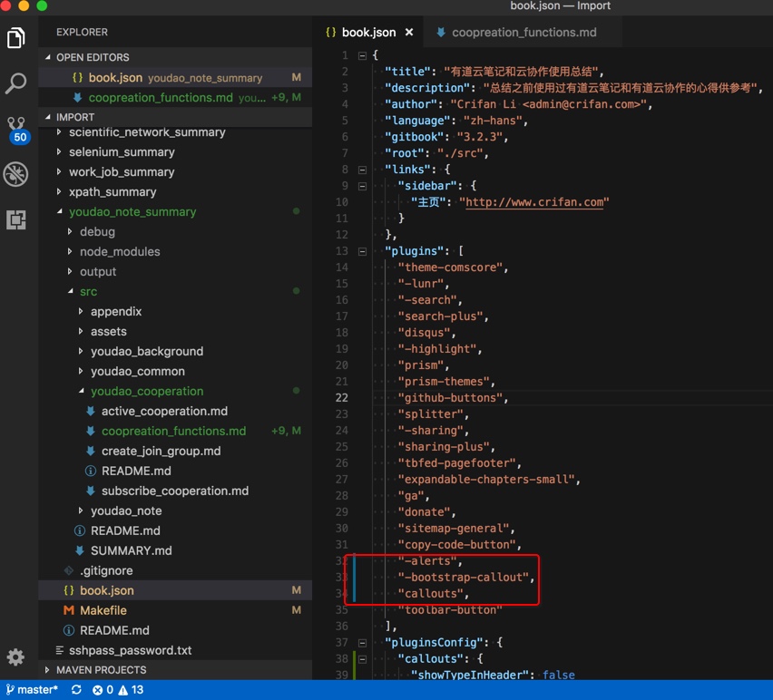
Task: Click the macOS green fullscreen button
Action: pyautogui.click(x=42, y=5)
